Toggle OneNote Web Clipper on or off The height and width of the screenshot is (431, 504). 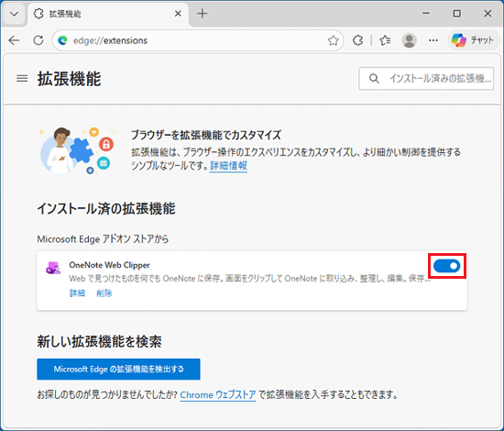(x=447, y=266)
